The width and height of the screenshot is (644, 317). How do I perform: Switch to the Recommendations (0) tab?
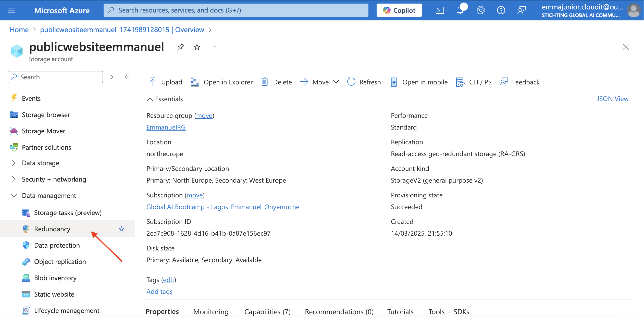coord(339,312)
